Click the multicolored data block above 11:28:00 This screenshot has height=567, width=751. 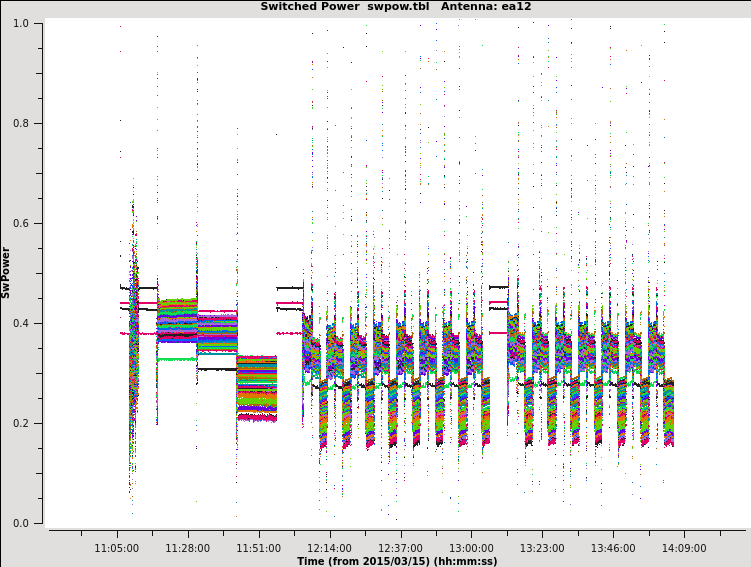pyautogui.click(x=177, y=320)
